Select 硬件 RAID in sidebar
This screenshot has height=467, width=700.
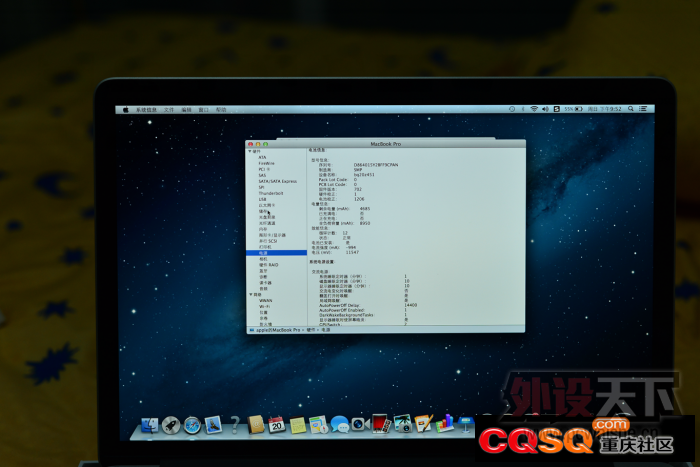tap(269, 265)
